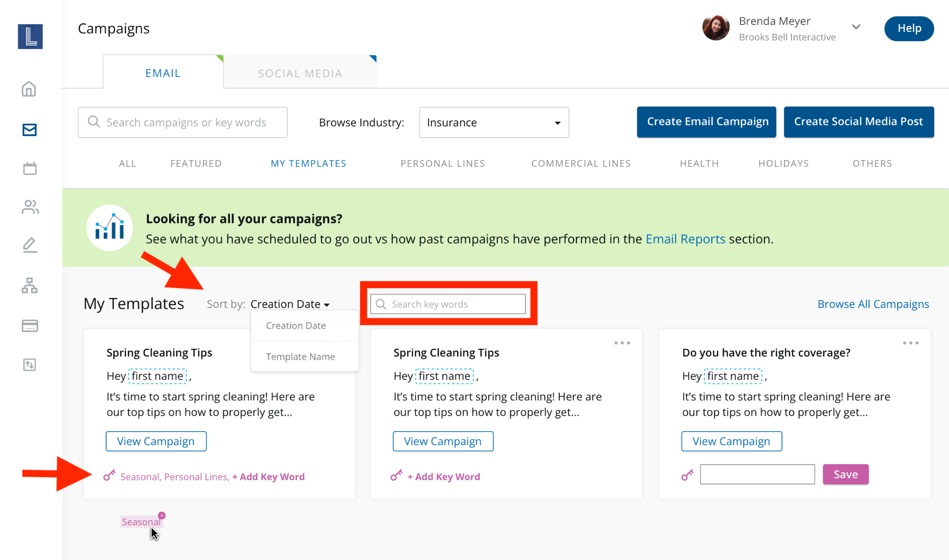Remove the Seasonal keyword tag
The width and height of the screenshot is (949, 560).
coord(162,516)
